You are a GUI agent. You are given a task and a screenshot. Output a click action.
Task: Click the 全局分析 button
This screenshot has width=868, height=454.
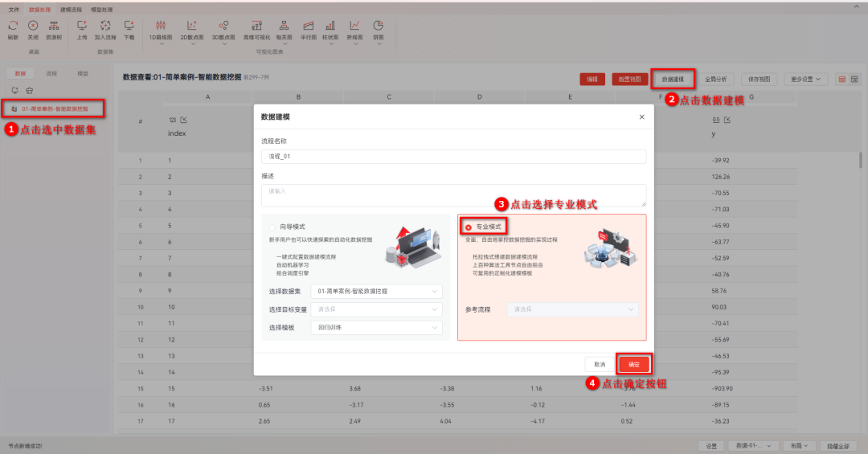(716, 80)
